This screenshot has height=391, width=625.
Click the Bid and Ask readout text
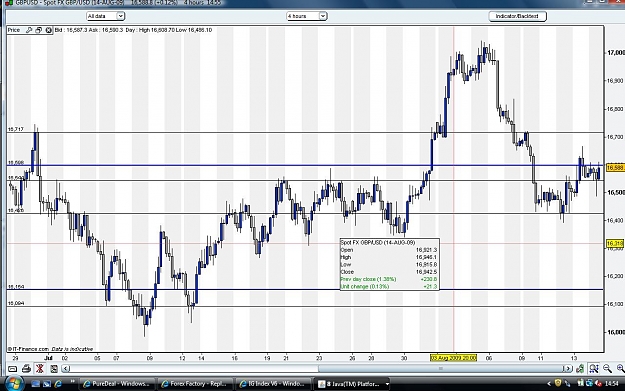click(88, 30)
